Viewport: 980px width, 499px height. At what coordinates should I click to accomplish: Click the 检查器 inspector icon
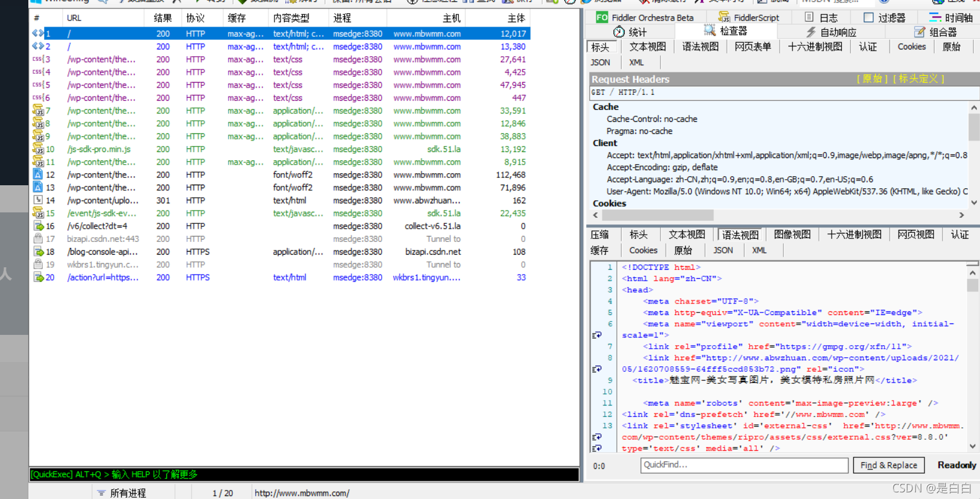tap(710, 30)
